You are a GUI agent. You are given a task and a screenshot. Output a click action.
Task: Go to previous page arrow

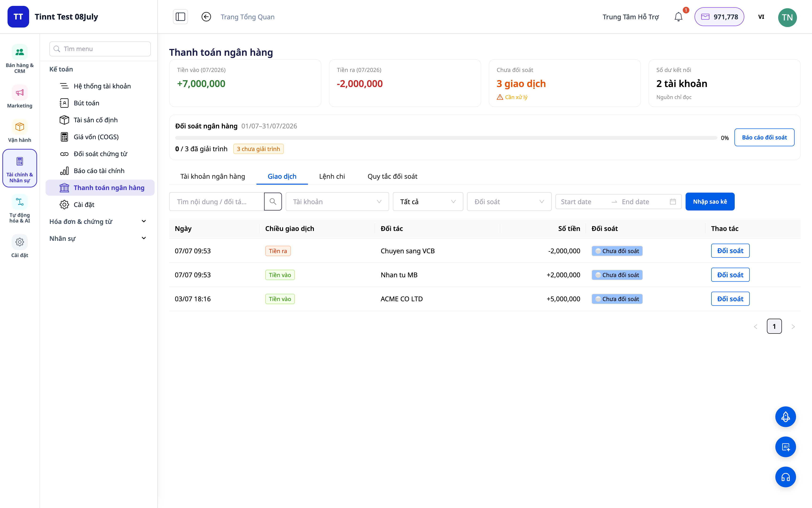(756, 326)
